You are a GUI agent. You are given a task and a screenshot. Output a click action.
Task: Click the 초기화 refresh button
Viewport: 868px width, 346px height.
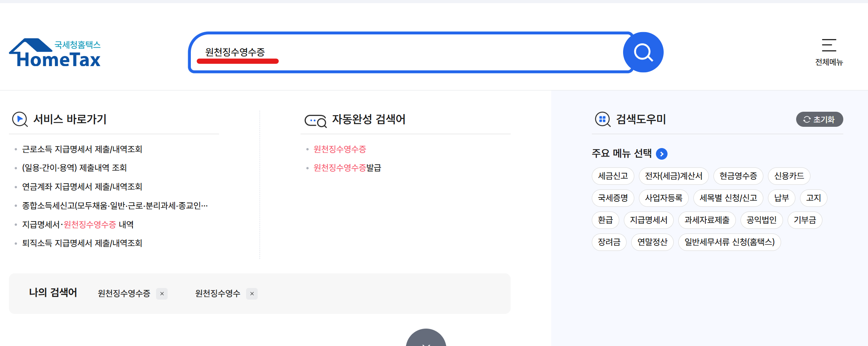coord(819,119)
